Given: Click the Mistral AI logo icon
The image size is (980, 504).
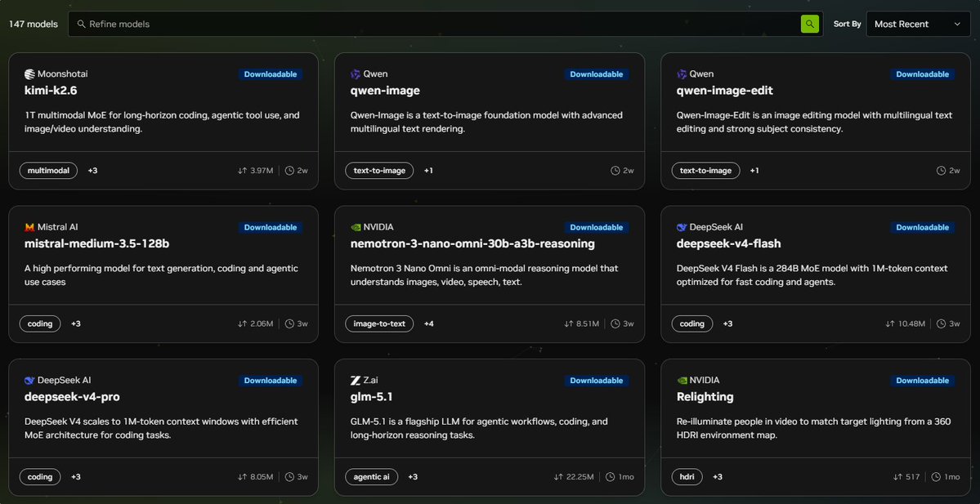Looking at the screenshot, I should [x=29, y=227].
